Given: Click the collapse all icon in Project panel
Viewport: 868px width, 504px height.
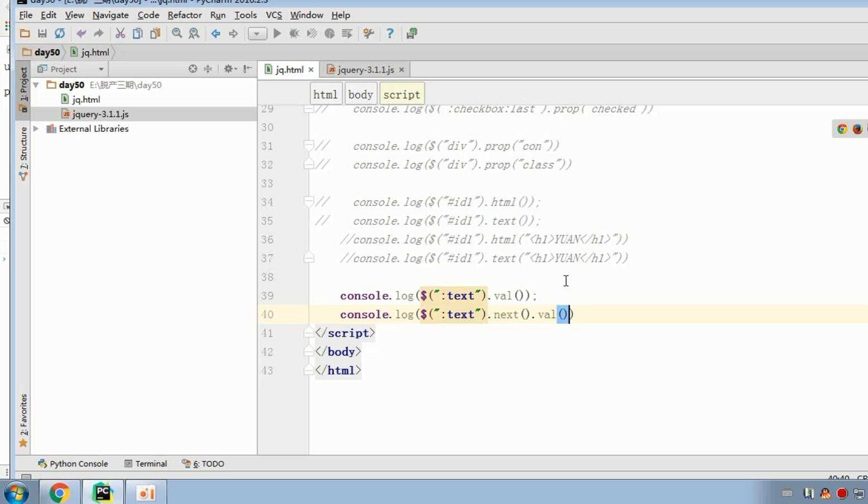Looking at the screenshot, I should (208, 69).
